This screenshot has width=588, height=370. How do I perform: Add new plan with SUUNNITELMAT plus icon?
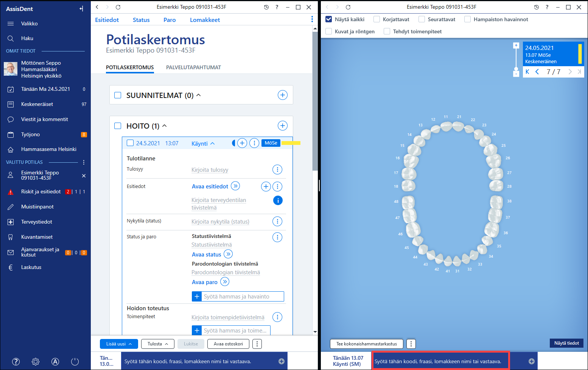pos(283,95)
